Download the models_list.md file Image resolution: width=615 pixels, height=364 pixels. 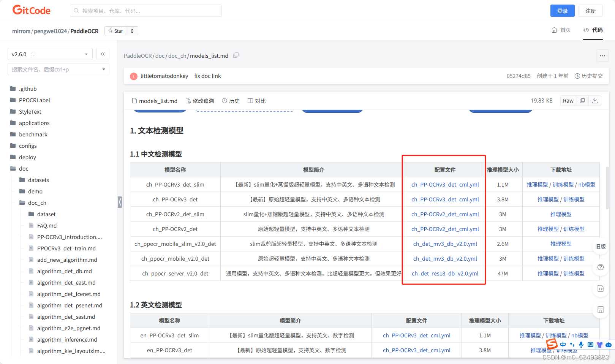coord(595,101)
